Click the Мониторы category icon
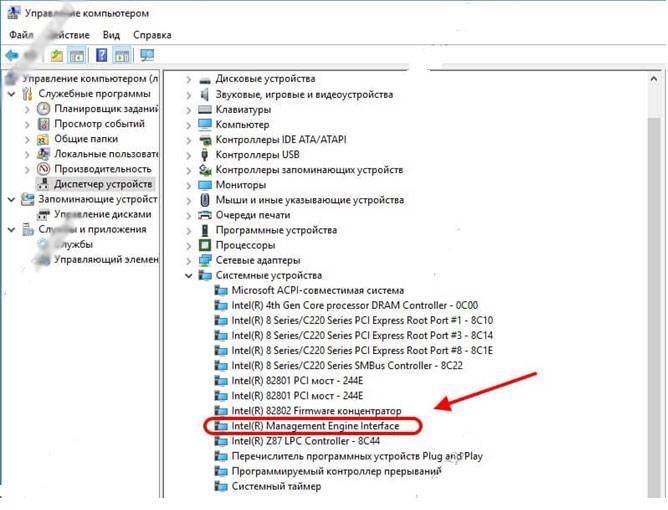This screenshot has width=668, height=510. coord(205,185)
